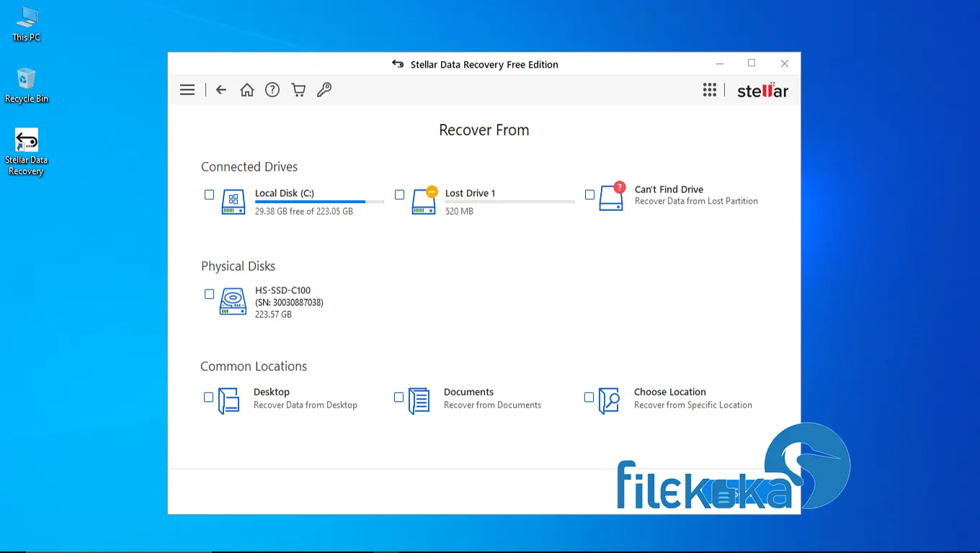Click Recover from Documents text
Image resolution: width=980 pixels, height=553 pixels.
click(492, 405)
